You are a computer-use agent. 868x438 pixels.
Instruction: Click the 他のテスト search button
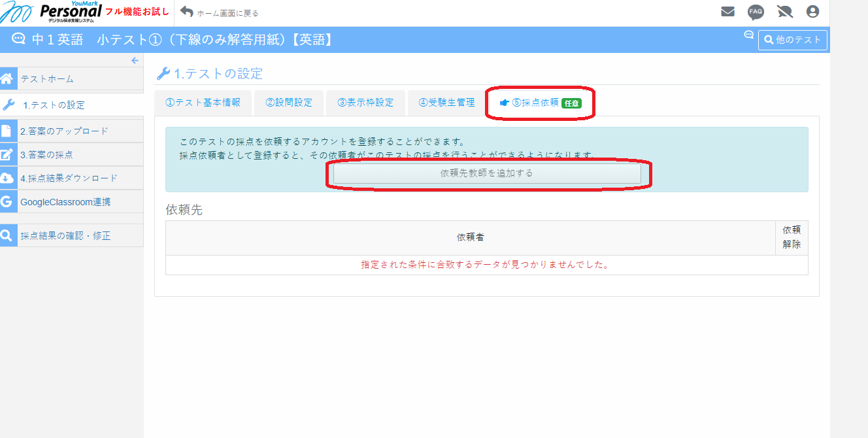[792, 40]
